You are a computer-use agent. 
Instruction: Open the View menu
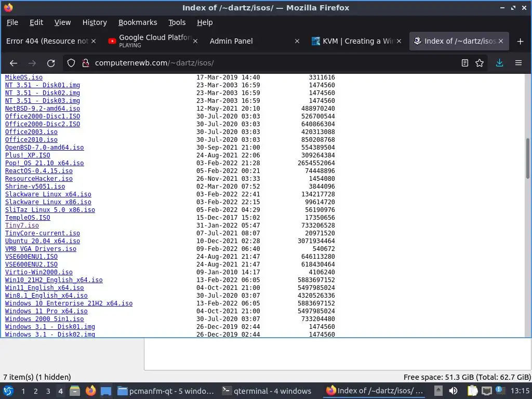click(62, 22)
